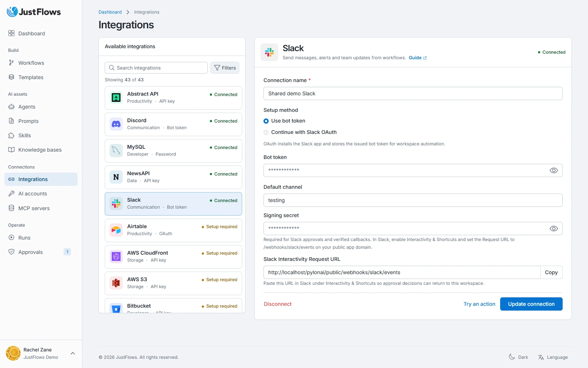Click the Disconnect link
This screenshot has width=588, height=368.
(x=277, y=304)
